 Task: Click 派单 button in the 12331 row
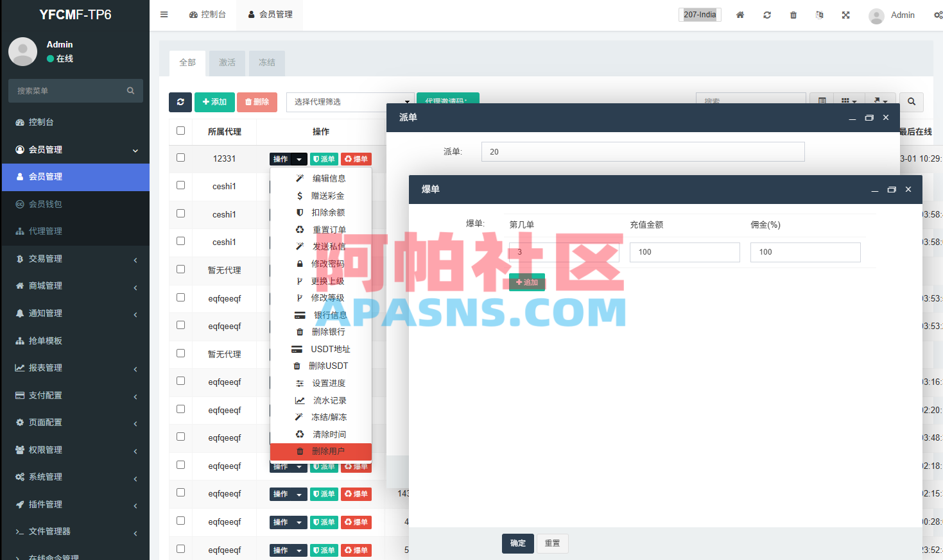(x=324, y=159)
